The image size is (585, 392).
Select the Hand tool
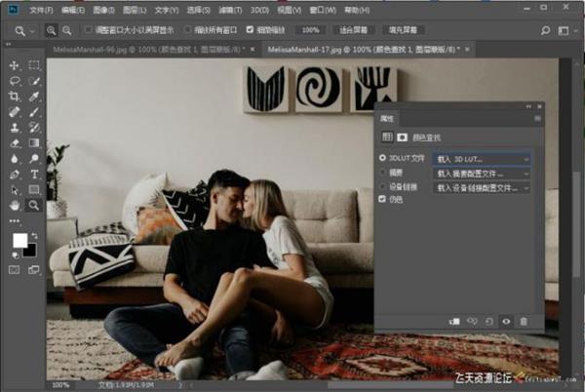point(15,206)
